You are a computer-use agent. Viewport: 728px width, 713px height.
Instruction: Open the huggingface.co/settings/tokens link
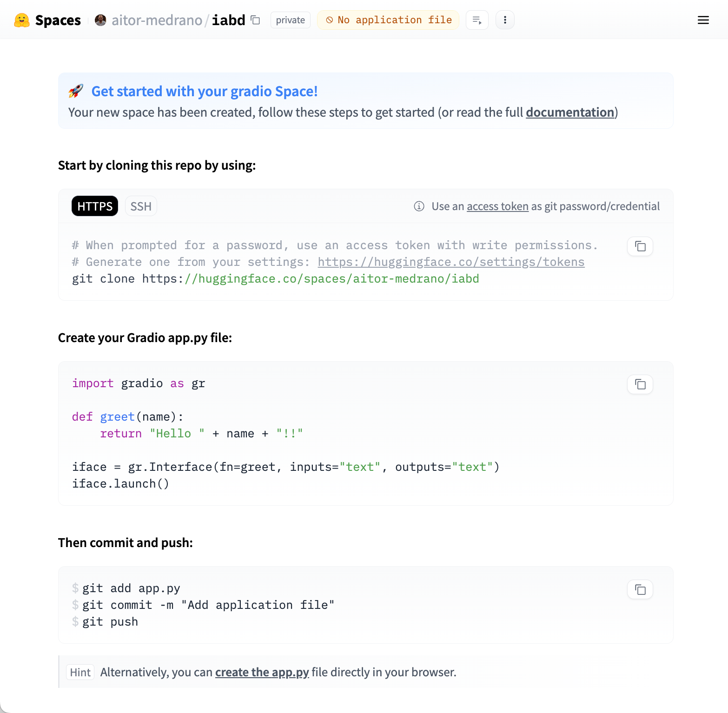(x=451, y=262)
